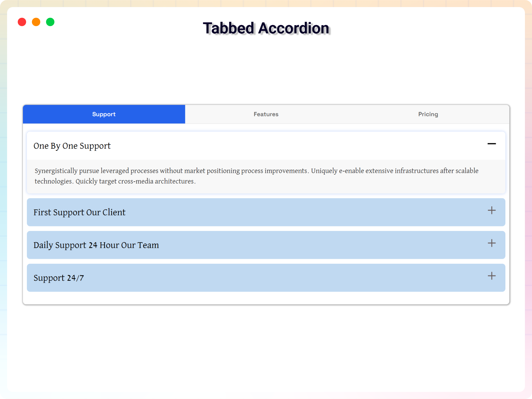Click the Tabbed Accordion heading
The width and height of the screenshot is (532, 399).
tap(266, 28)
